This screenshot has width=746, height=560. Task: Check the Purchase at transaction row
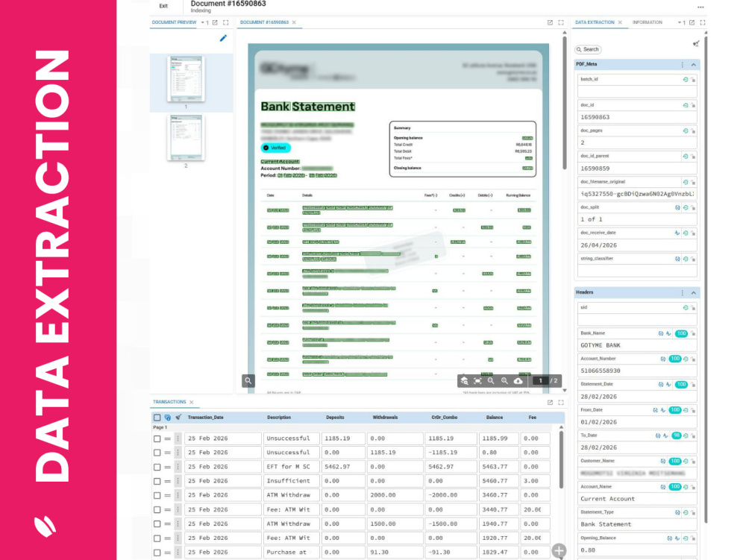point(157,553)
